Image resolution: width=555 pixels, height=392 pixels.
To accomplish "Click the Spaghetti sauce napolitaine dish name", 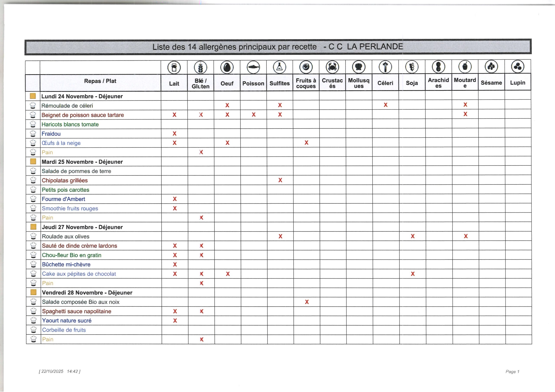I will [77, 311].
